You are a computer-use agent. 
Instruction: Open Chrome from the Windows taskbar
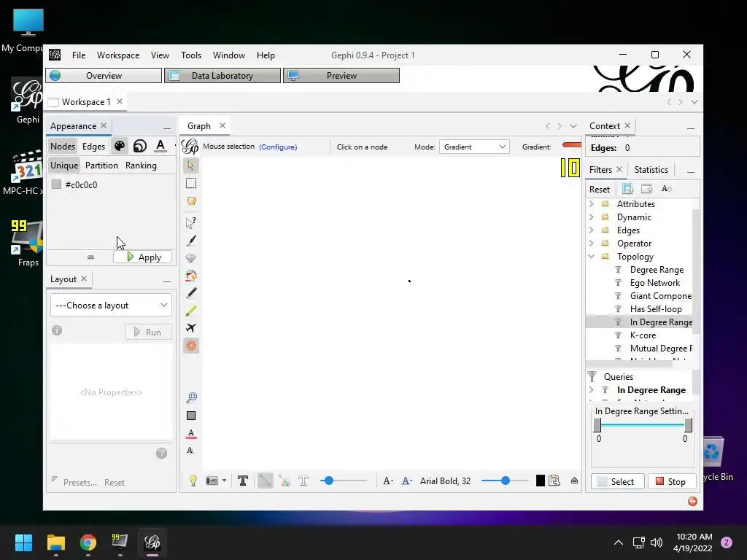tap(88, 542)
